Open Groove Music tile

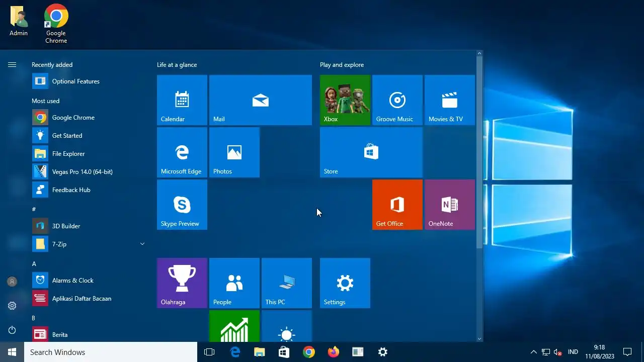tap(397, 100)
